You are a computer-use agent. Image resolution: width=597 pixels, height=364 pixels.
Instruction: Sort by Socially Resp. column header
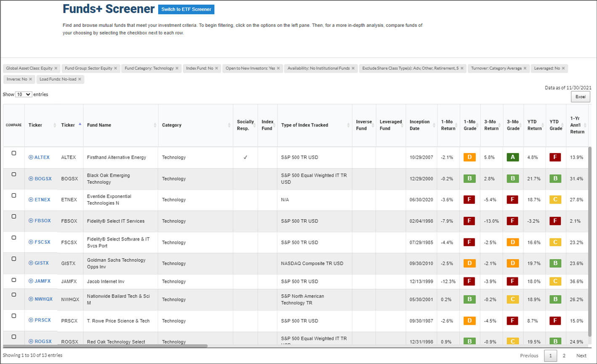pyautogui.click(x=245, y=125)
